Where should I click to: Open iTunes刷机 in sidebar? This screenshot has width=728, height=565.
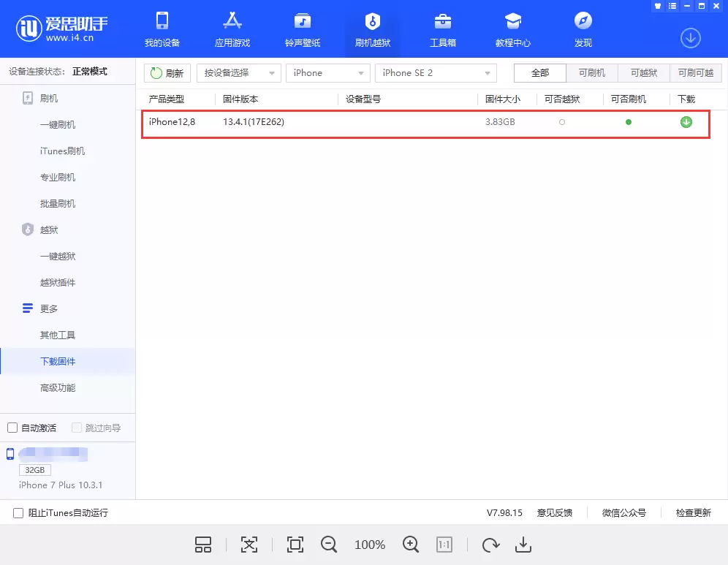point(62,151)
